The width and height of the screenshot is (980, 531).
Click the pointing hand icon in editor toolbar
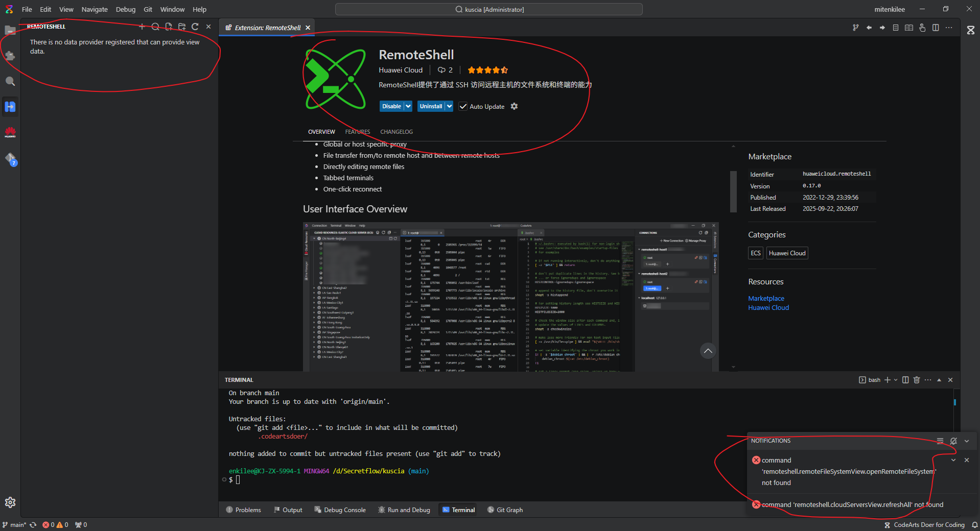point(922,28)
